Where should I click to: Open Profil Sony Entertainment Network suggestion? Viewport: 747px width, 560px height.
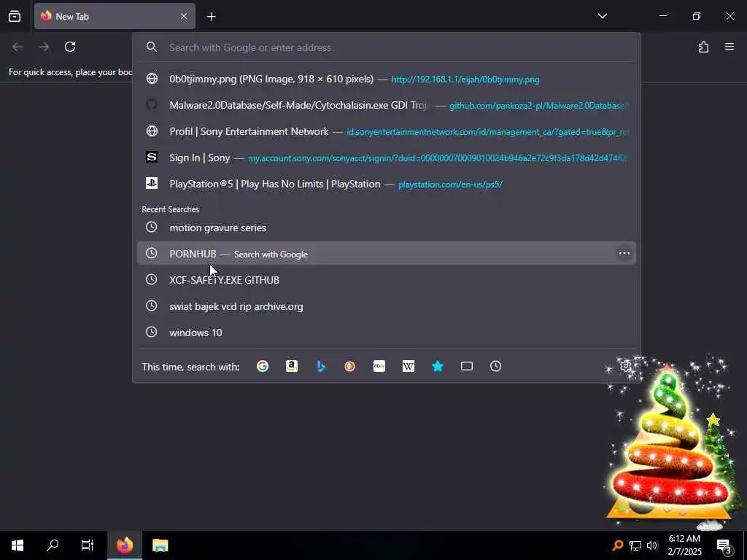point(387,131)
